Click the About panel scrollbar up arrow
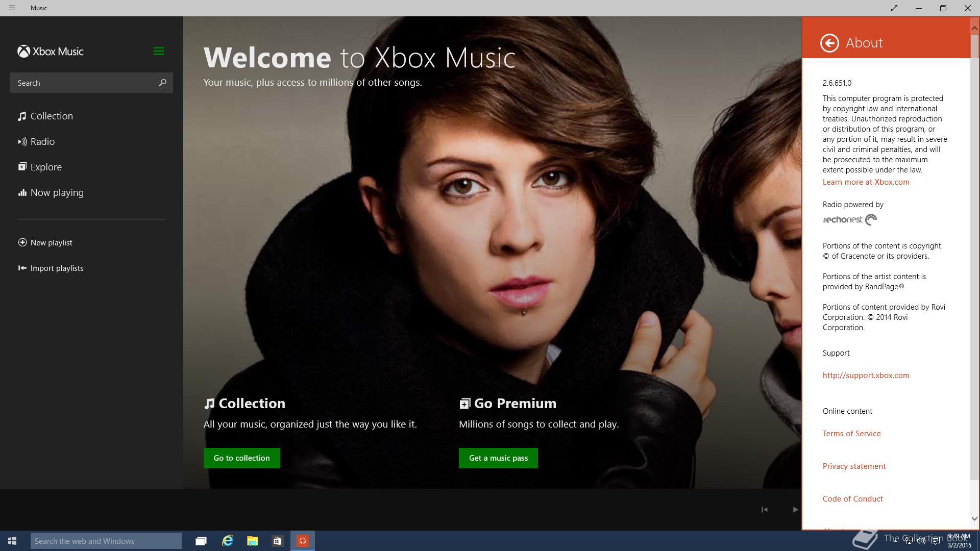Viewport: 980px width, 551px height. [974, 29]
